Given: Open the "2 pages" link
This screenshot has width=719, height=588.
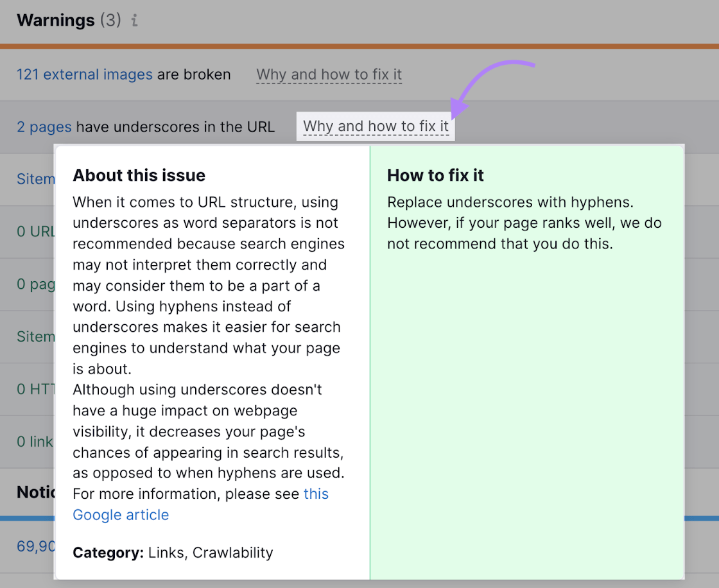Looking at the screenshot, I should coord(44,126).
